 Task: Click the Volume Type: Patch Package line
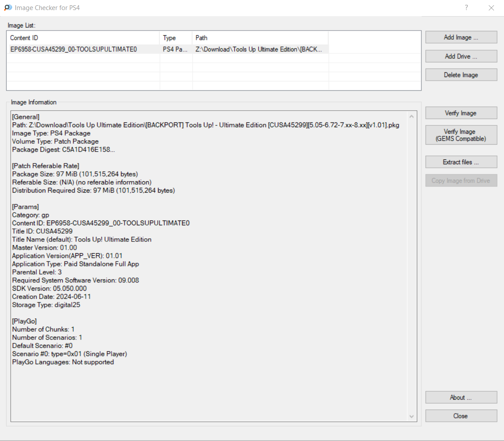[55, 142]
